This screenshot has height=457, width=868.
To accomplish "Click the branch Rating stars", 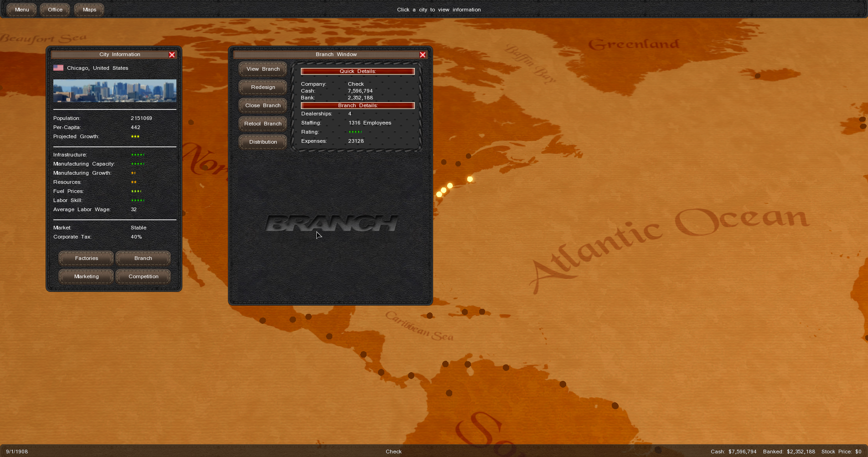I will coord(355,132).
